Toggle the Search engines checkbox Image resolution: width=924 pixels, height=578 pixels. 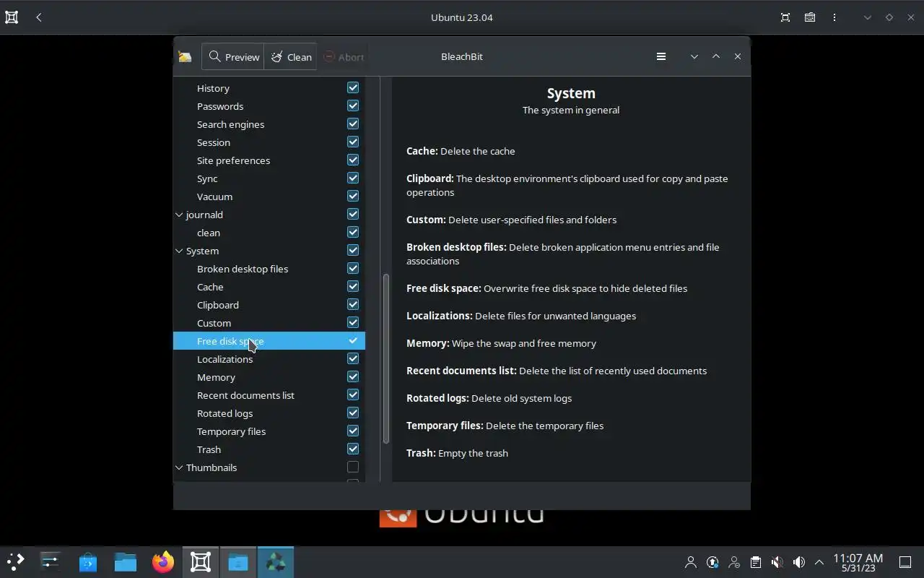tap(353, 124)
